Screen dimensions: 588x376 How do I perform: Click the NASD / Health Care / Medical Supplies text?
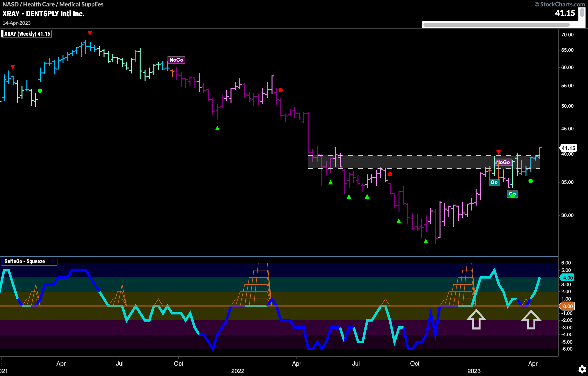tap(53, 4)
